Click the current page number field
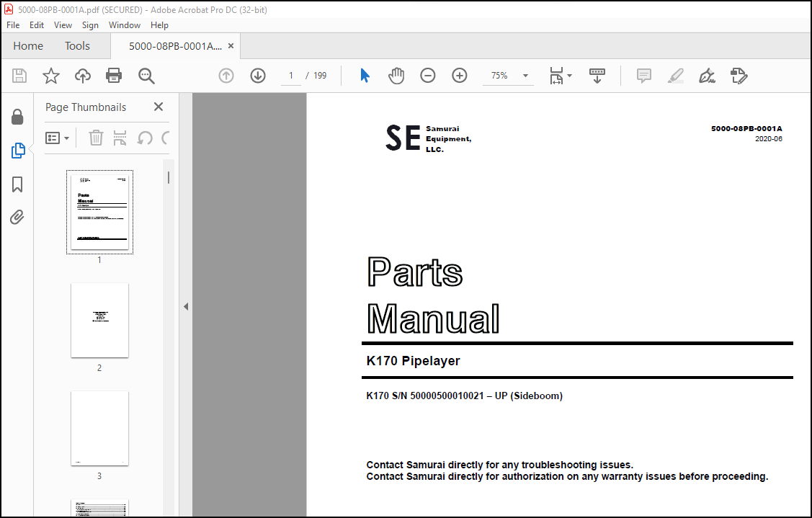Image resolution: width=812 pixels, height=518 pixels. click(x=291, y=76)
